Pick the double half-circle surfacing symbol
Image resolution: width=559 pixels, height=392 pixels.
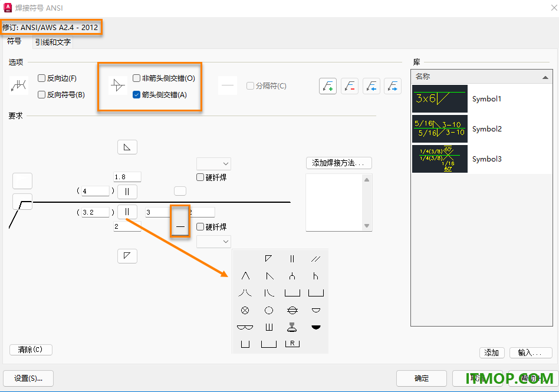tap(245, 327)
